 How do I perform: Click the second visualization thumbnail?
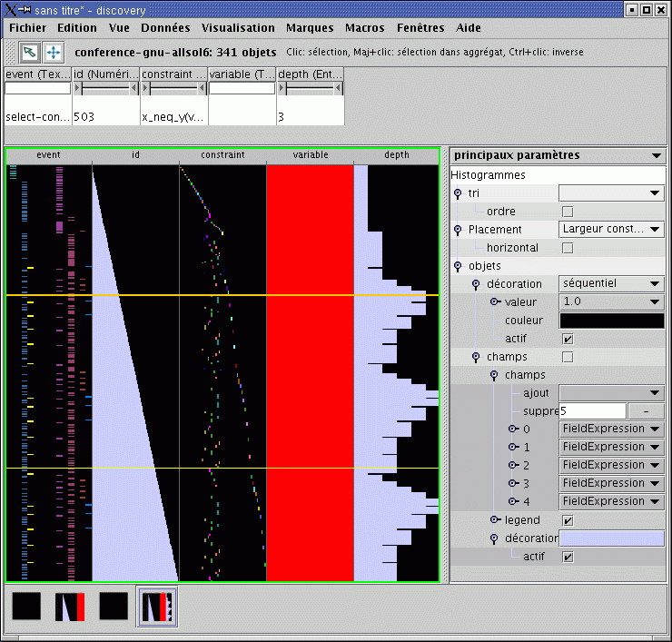70,607
